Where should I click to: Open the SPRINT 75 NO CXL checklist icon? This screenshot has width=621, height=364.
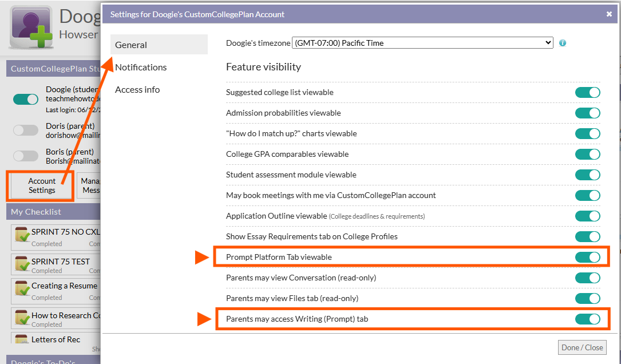(22, 234)
